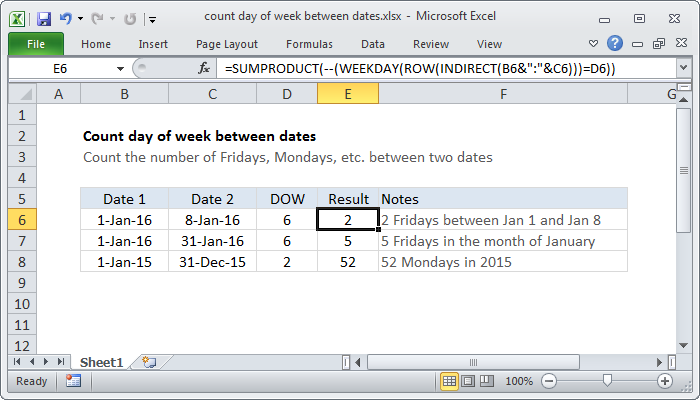Click the zoom slider handle
This screenshot has width=700, height=400.
click(606, 381)
